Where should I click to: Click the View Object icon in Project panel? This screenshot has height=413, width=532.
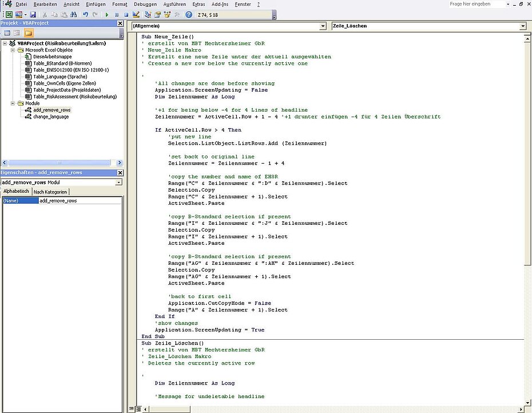(17, 33)
